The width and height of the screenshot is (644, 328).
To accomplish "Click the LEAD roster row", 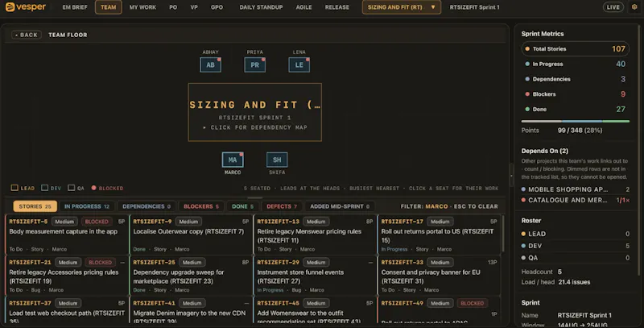I will coord(575,234).
